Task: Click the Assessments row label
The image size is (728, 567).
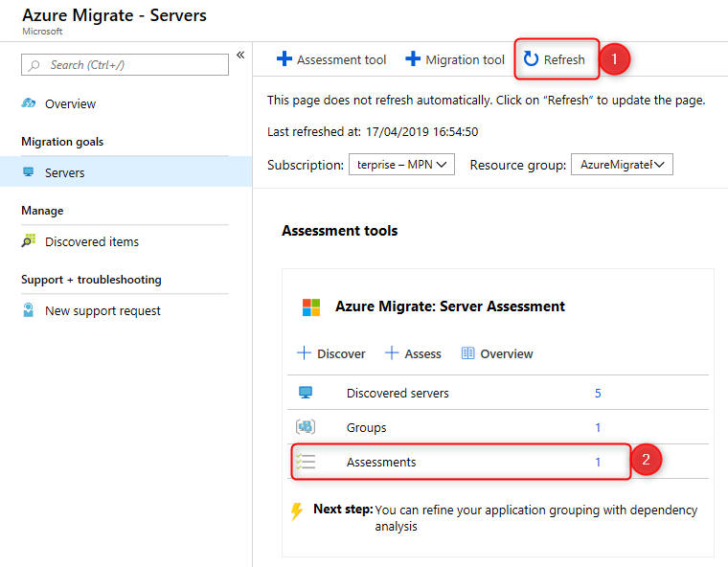Action: pos(381,462)
